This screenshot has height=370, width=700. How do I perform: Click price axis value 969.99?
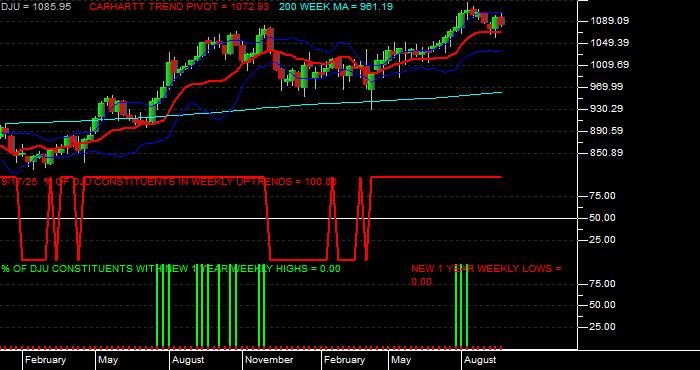pyautogui.click(x=606, y=87)
